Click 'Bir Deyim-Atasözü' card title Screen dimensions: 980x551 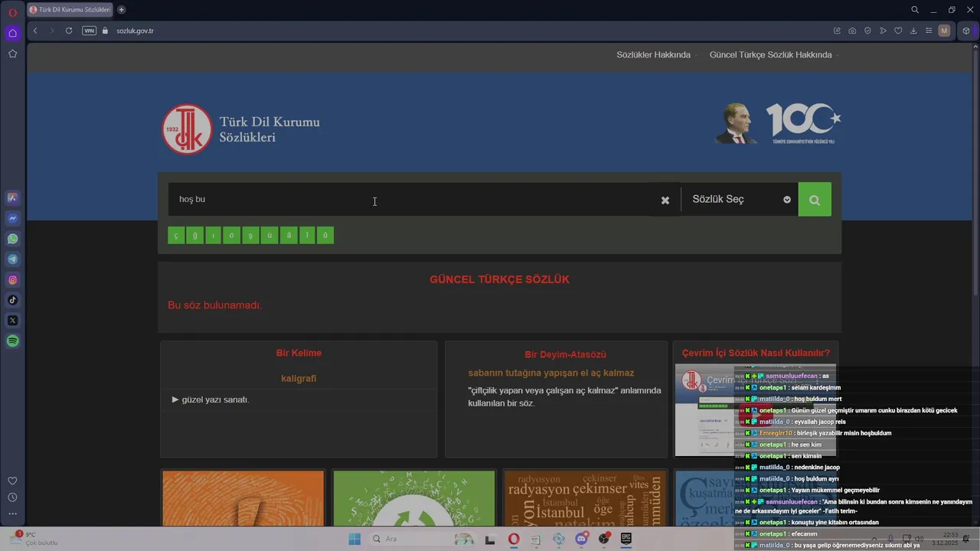(565, 354)
